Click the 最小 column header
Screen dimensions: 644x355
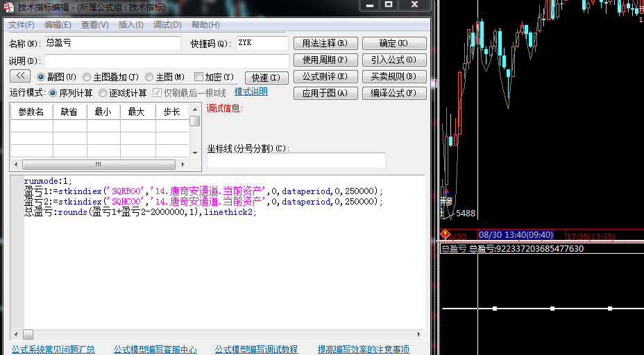(103, 112)
